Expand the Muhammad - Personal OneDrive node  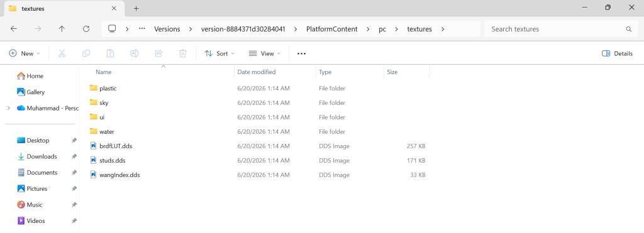9,108
